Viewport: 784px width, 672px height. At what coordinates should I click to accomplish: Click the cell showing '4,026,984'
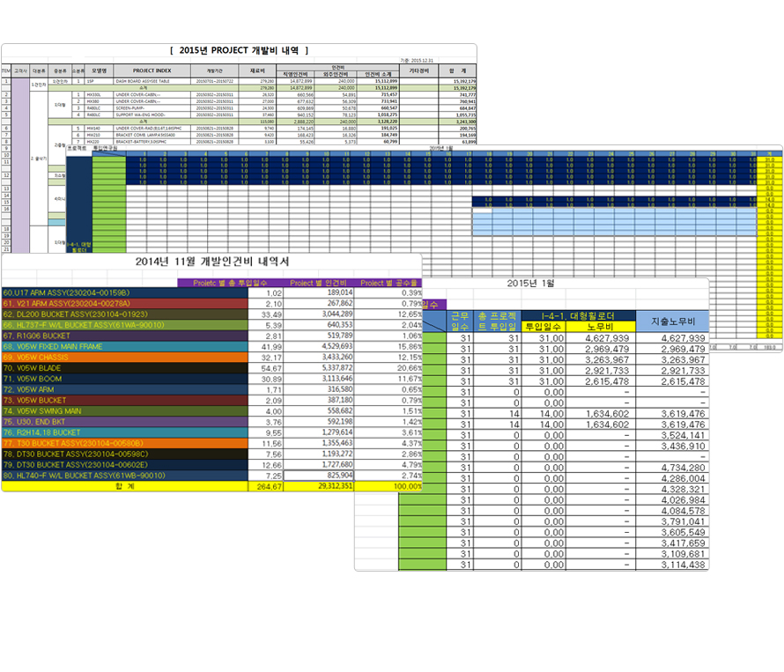click(x=672, y=500)
